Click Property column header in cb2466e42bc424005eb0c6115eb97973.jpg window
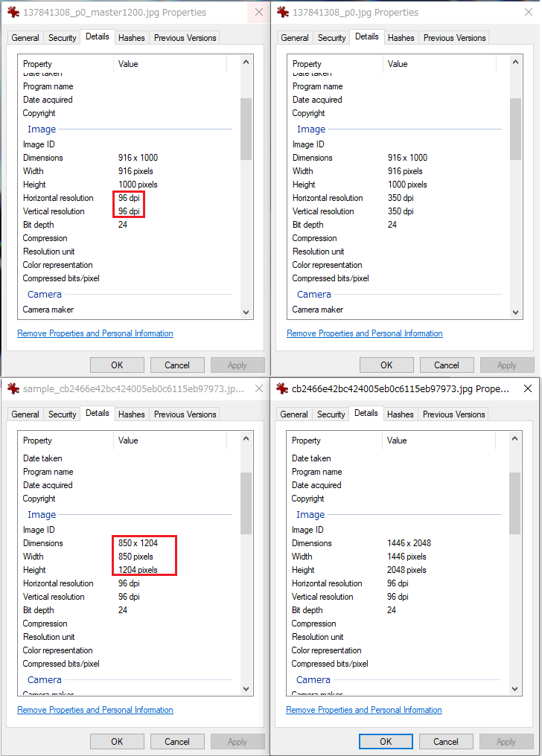This screenshot has width=542, height=756. (334, 441)
